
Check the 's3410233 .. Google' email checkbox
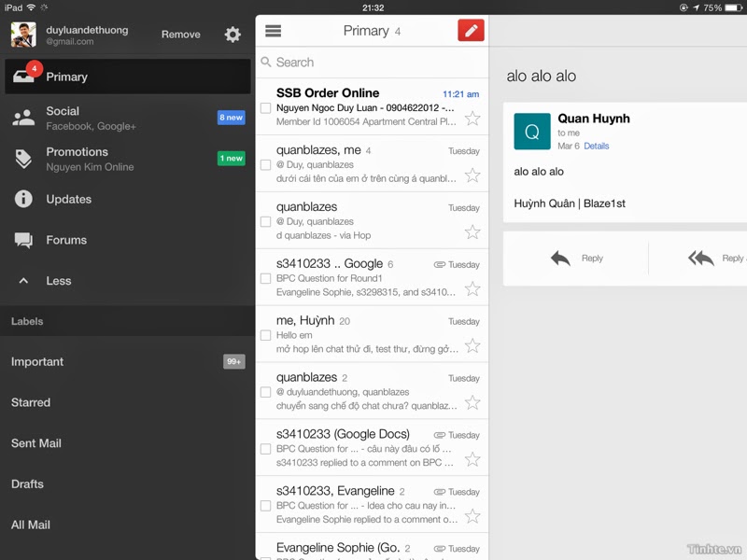pyautogui.click(x=266, y=278)
